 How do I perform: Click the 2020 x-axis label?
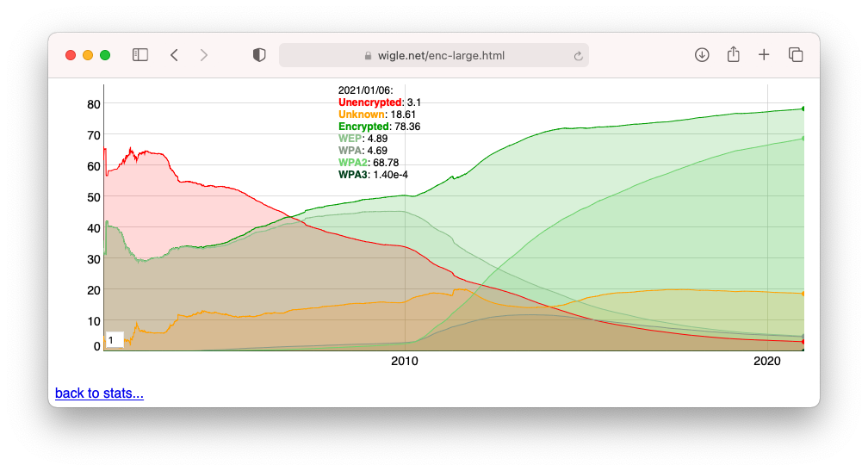(x=767, y=362)
